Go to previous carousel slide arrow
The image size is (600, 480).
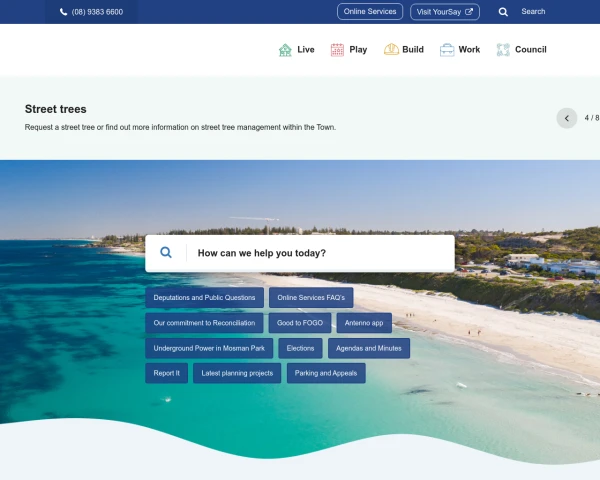[567, 118]
